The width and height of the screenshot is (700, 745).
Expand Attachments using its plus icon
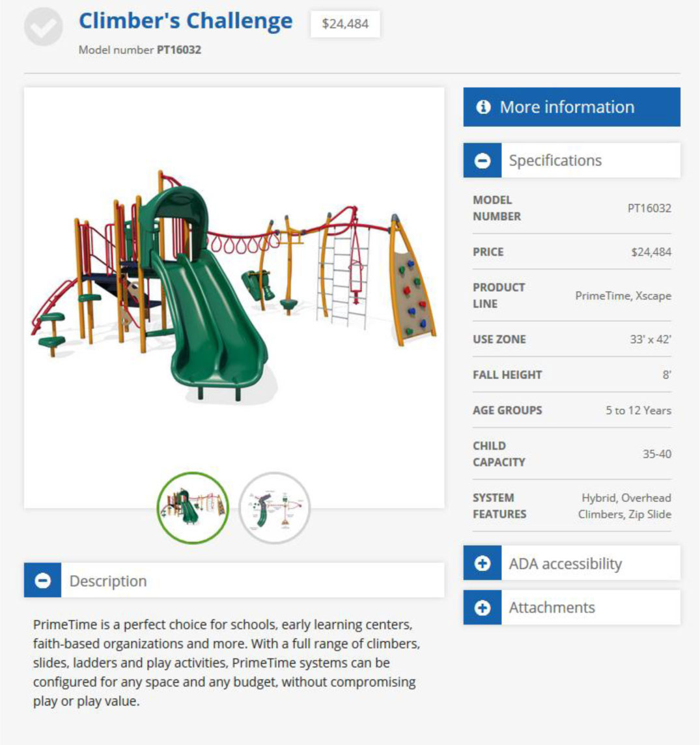coord(483,608)
